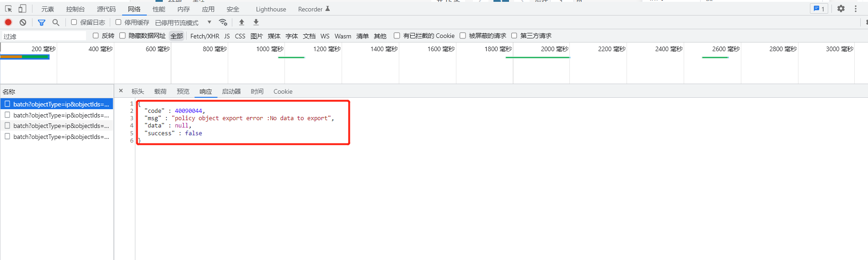Stop recording network log with red button
This screenshot has width=868, height=260.
click(x=8, y=22)
